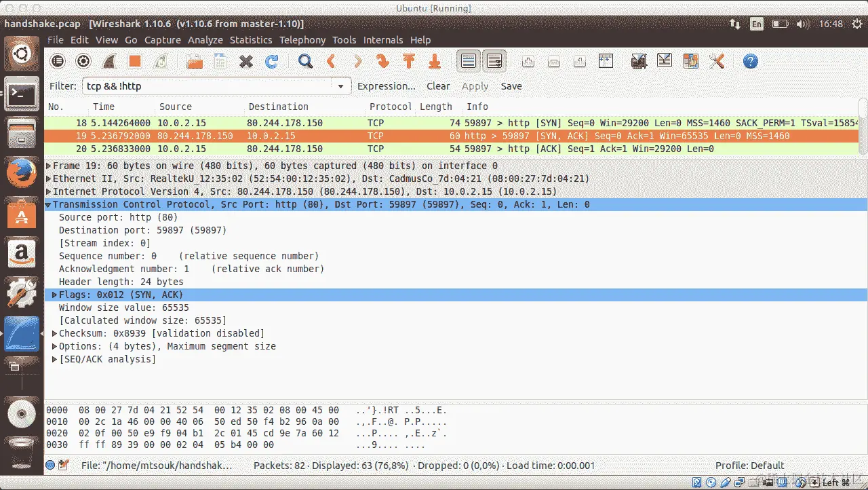Go forward in packet history

coord(357,62)
